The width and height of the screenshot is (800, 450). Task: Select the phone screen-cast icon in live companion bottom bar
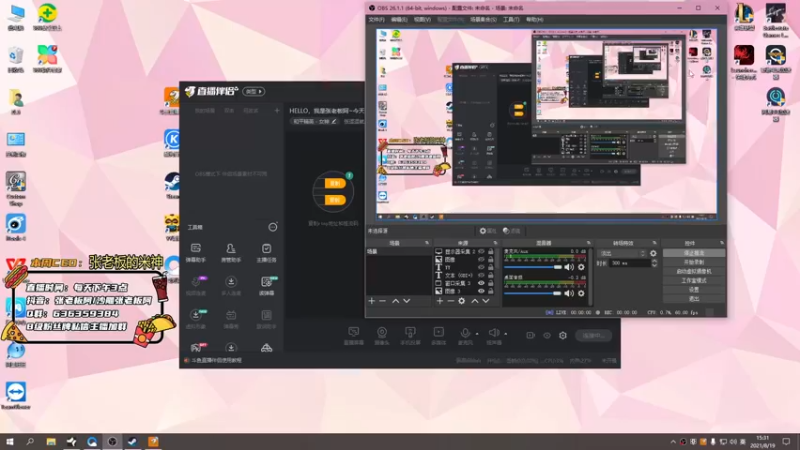tap(410, 335)
